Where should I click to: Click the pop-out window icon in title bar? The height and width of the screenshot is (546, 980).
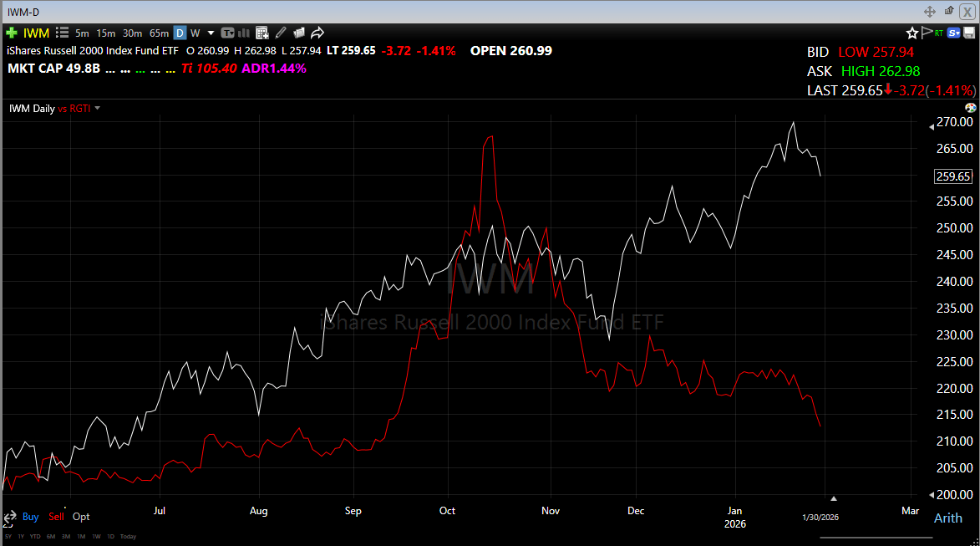click(949, 11)
